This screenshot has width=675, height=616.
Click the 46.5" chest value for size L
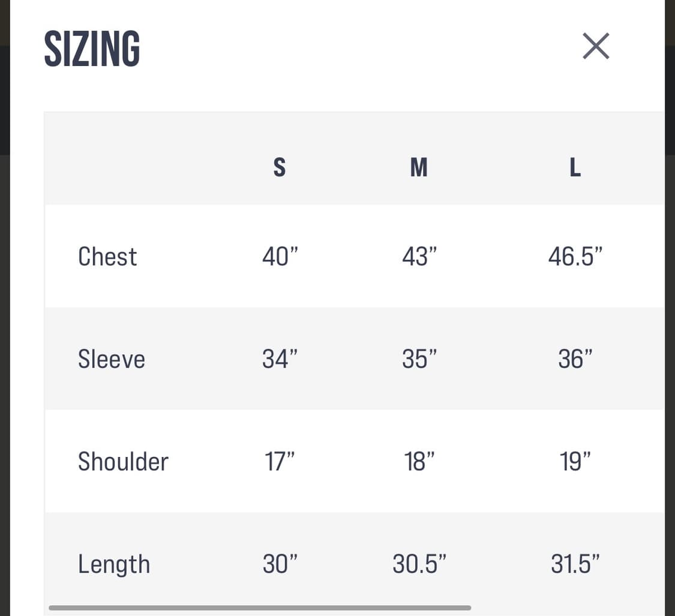coord(575,257)
